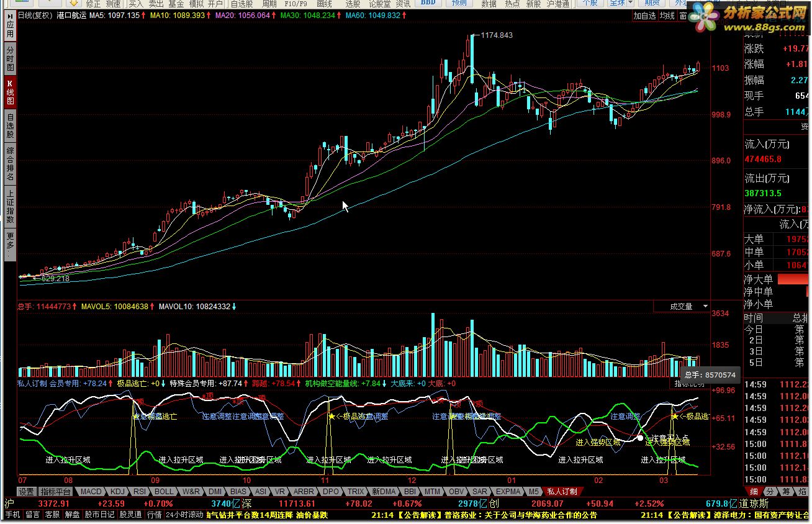
Task: Click the 预测 toolbar button
Action: (x=459, y=3)
